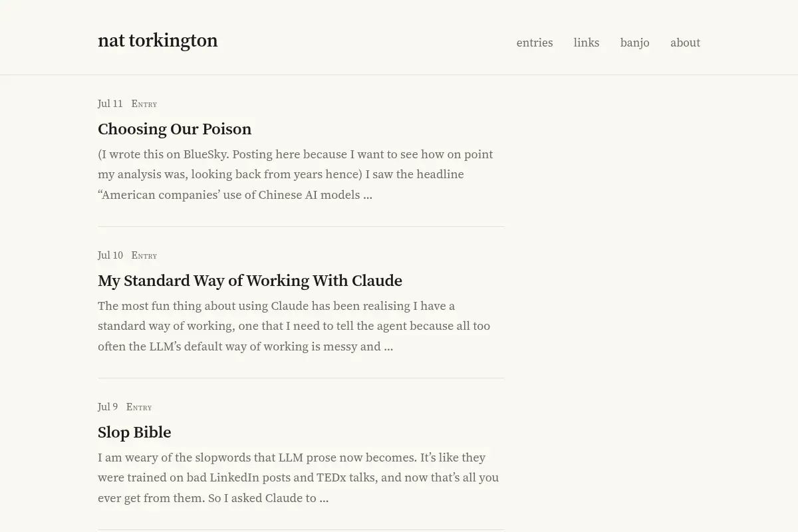Open the Choosing Our Poison post
Screen dimensions: 798x532
pyautogui.click(x=175, y=129)
